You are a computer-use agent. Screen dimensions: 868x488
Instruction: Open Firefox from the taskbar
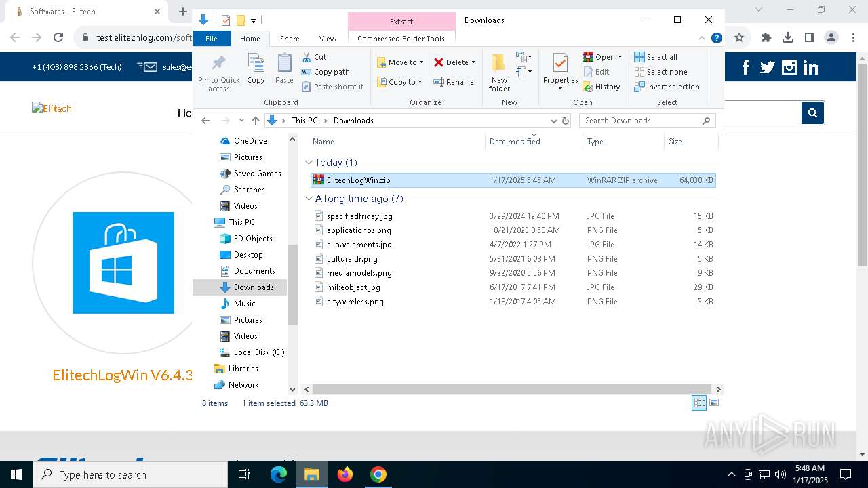point(345,474)
